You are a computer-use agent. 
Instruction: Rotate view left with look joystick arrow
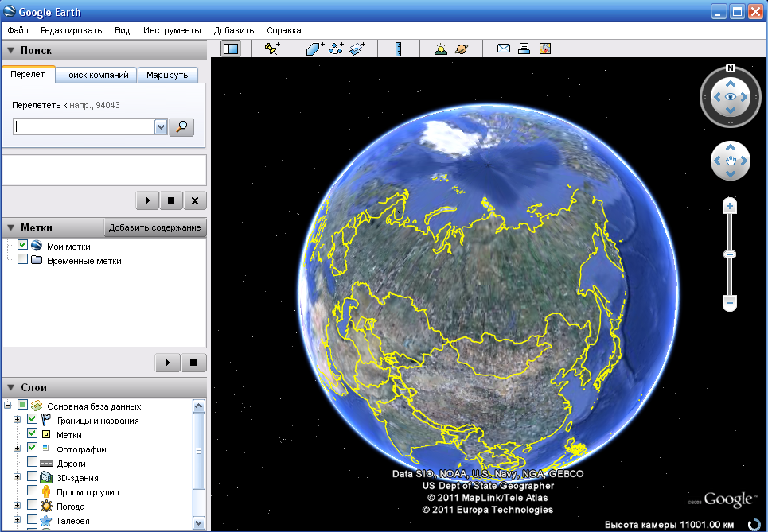[716, 97]
